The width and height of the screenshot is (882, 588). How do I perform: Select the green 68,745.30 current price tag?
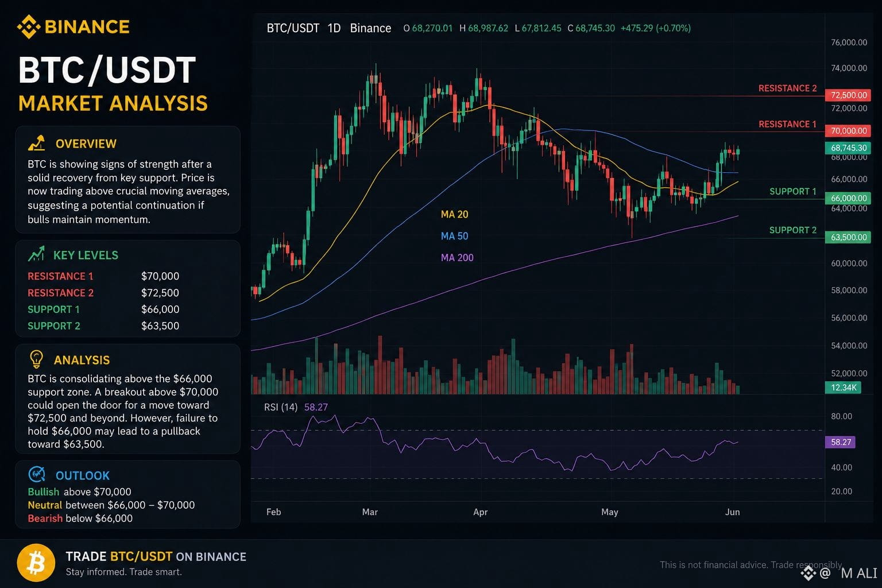pos(848,148)
